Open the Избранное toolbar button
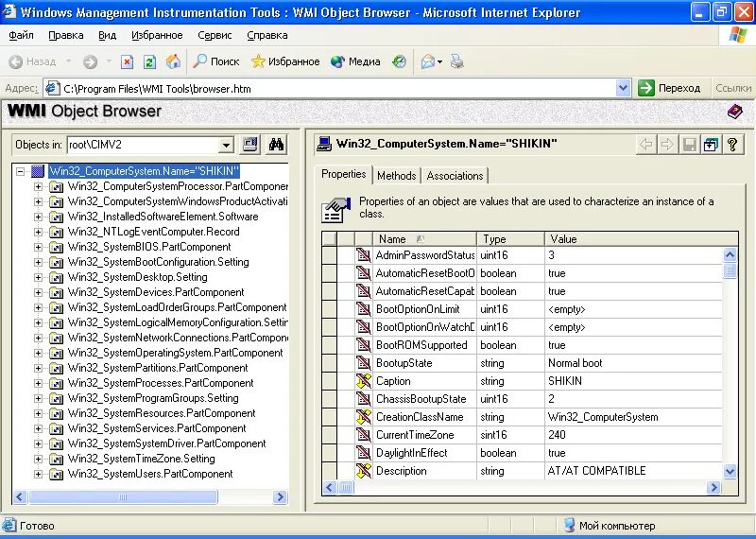The height and width of the screenshot is (539, 756). coord(285,61)
